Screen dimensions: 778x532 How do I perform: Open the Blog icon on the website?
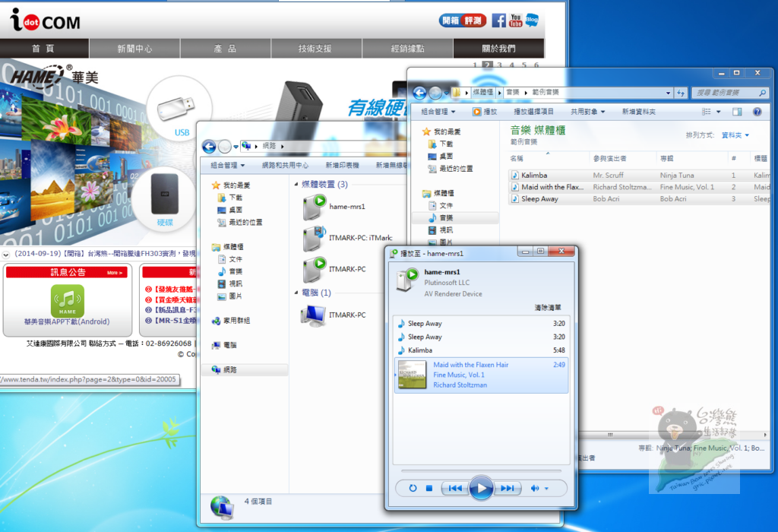532,21
